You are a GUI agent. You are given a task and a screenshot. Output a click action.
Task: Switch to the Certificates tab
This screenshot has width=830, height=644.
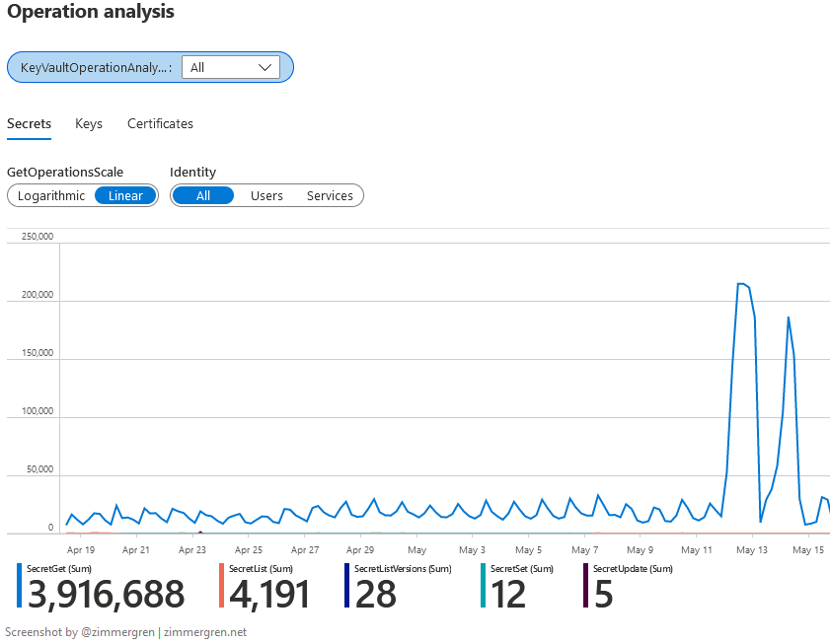coord(160,123)
